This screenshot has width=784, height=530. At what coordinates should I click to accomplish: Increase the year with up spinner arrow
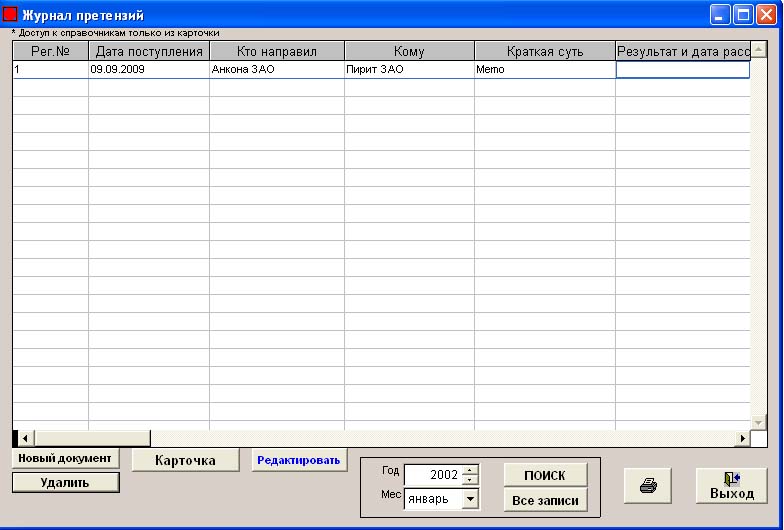coord(471,470)
